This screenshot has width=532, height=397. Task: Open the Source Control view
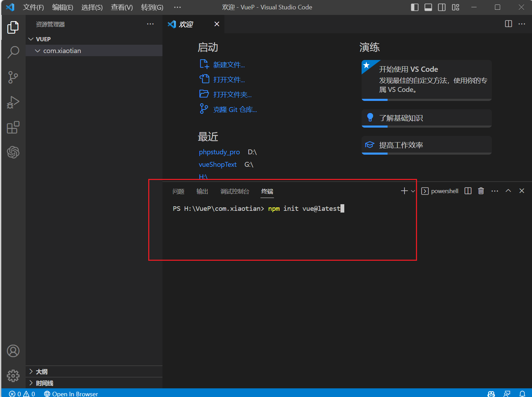coord(13,77)
